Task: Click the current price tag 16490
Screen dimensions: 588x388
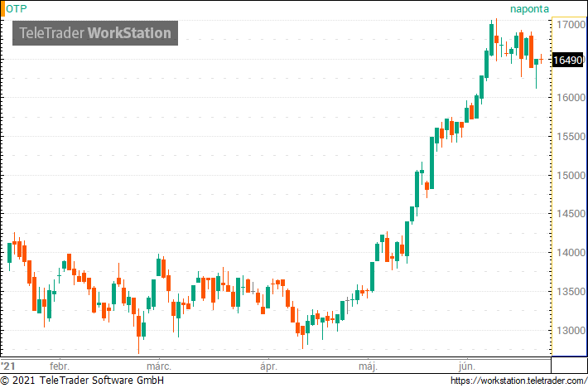Action: (568, 60)
